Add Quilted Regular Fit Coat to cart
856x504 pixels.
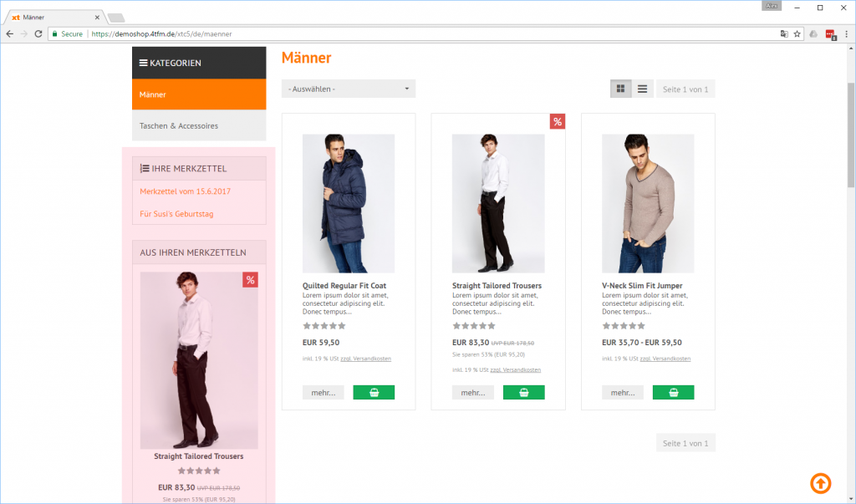(374, 393)
